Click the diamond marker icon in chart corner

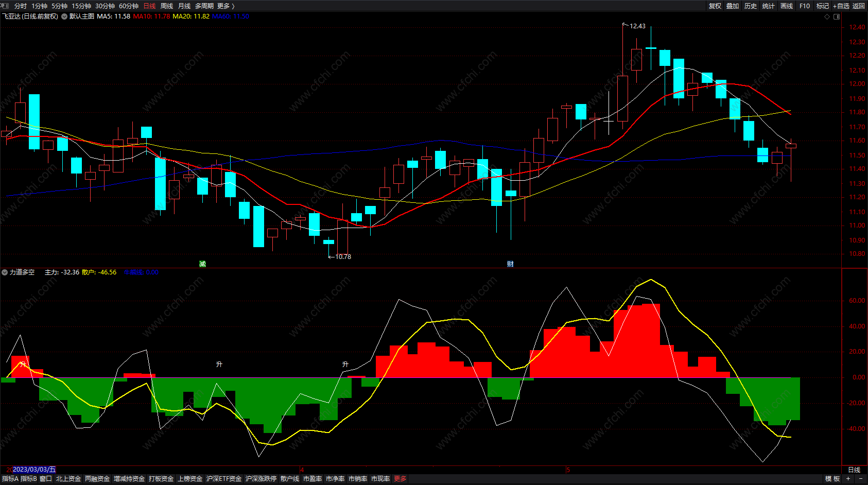tap(827, 16)
